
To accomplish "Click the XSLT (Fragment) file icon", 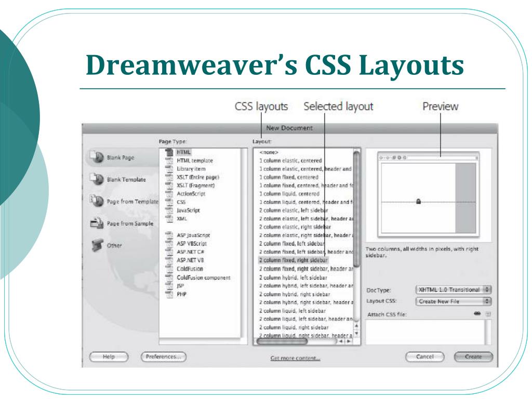I will coord(169,185).
